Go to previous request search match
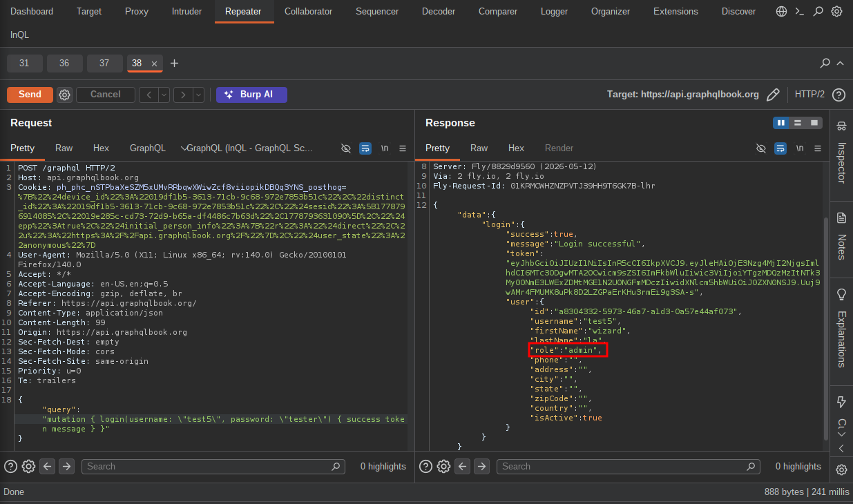The width and height of the screenshot is (853, 504). click(x=48, y=466)
